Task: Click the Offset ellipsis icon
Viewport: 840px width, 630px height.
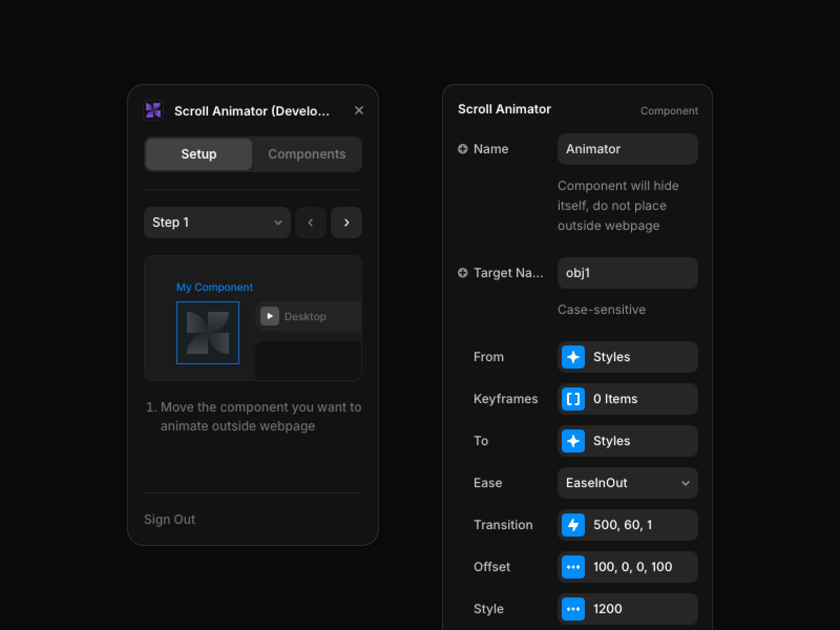Action: [573, 567]
